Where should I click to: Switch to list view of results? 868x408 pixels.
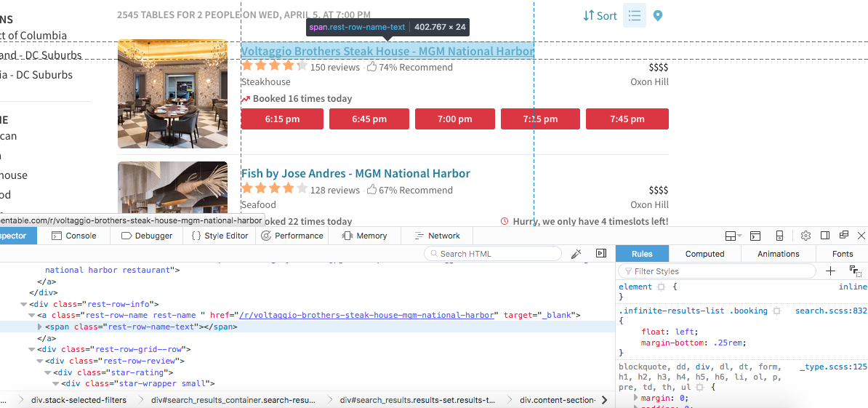pyautogui.click(x=635, y=15)
